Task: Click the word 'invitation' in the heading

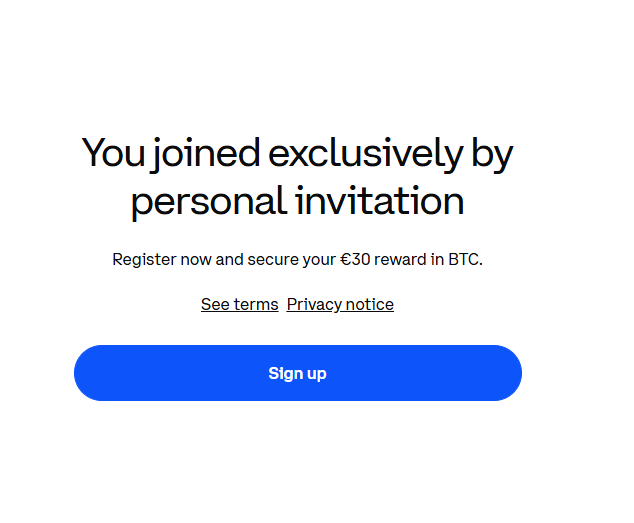Action: tap(380, 201)
